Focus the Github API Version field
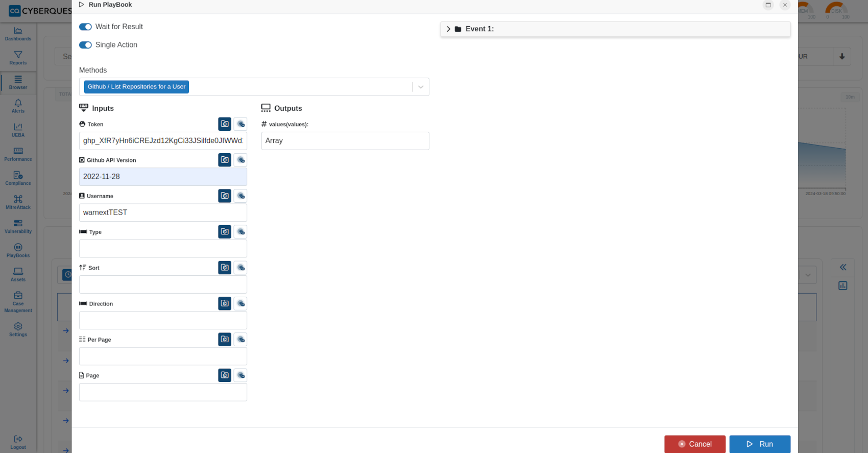Viewport: 868px width, 453px height. (163, 177)
